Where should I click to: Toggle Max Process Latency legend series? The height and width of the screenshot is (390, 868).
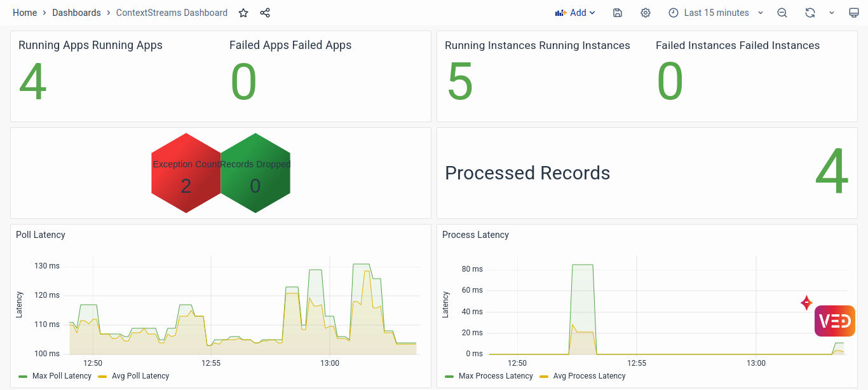pos(495,376)
